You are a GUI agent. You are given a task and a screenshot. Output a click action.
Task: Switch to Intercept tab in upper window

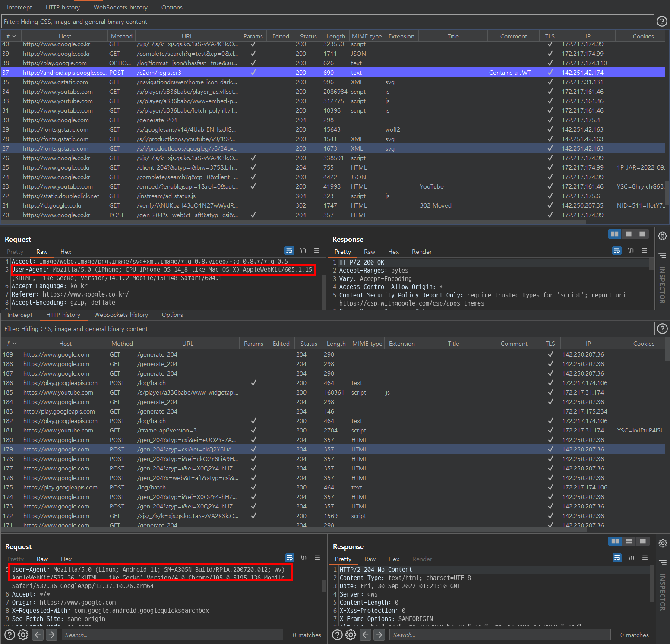19,7
